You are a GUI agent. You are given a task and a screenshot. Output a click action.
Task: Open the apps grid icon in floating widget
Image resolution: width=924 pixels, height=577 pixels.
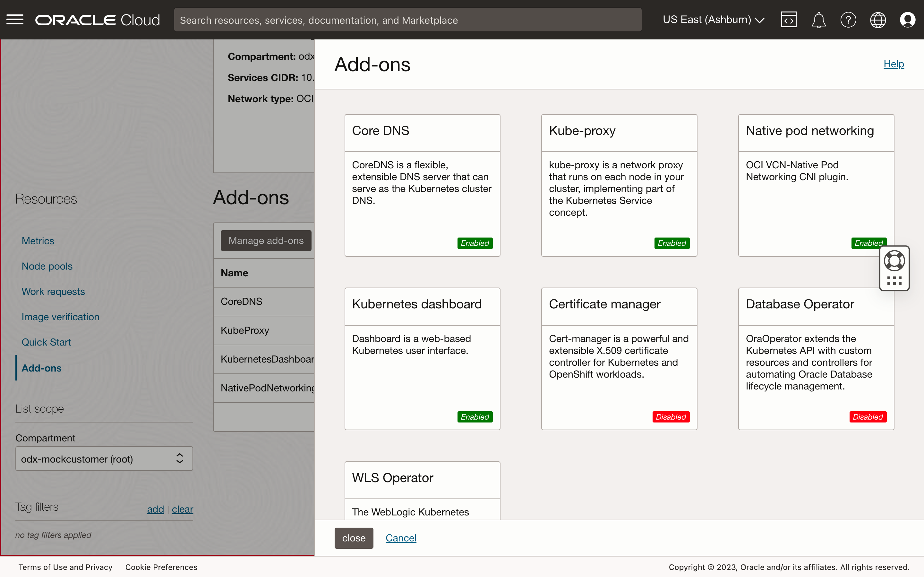pos(894,281)
